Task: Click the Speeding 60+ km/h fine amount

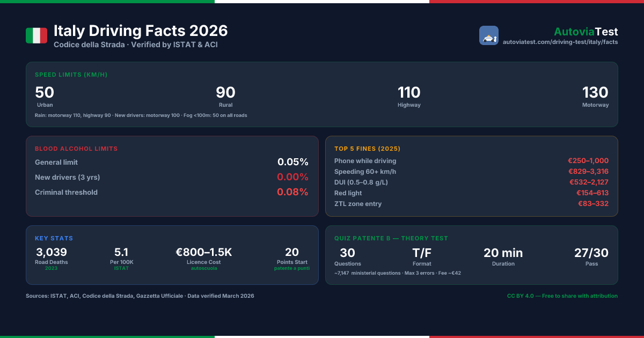Action: tap(588, 172)
